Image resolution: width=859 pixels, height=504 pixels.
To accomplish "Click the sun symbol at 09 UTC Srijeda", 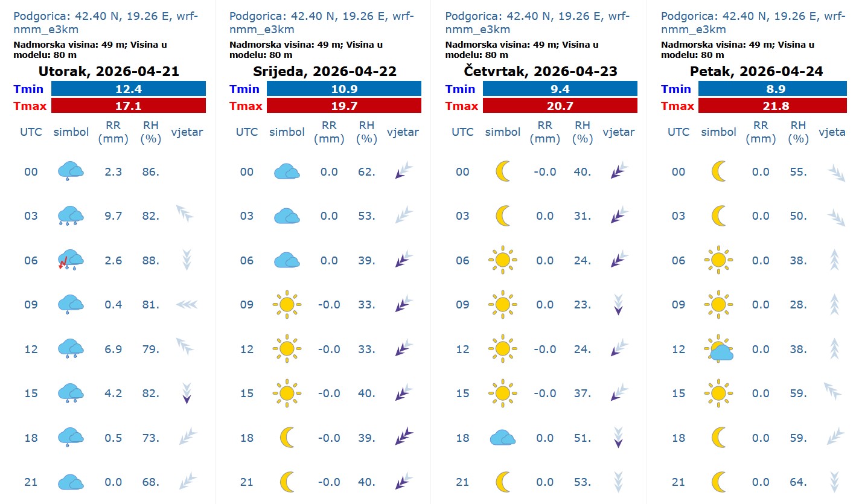I will click(x=287, y=304).
